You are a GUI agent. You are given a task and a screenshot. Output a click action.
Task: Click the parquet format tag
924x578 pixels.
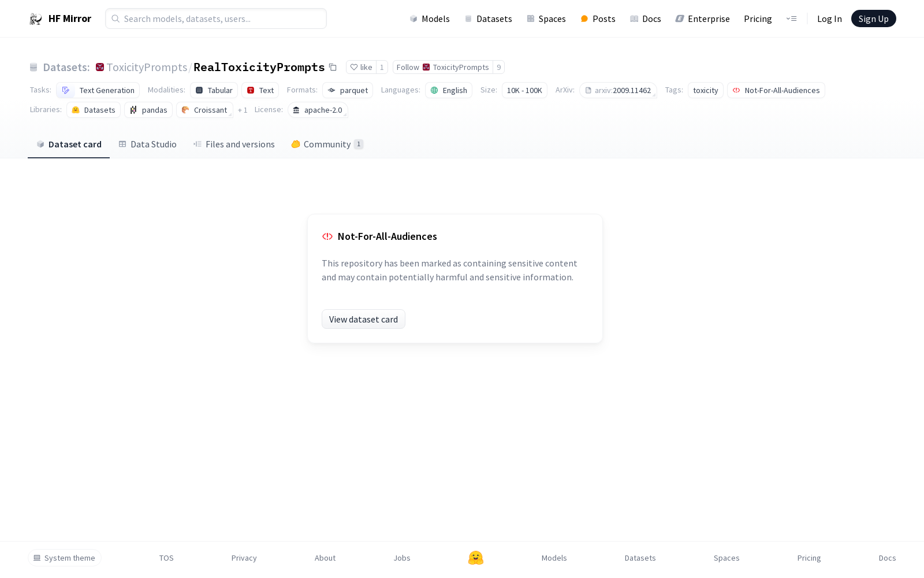[x=348, y=90]
